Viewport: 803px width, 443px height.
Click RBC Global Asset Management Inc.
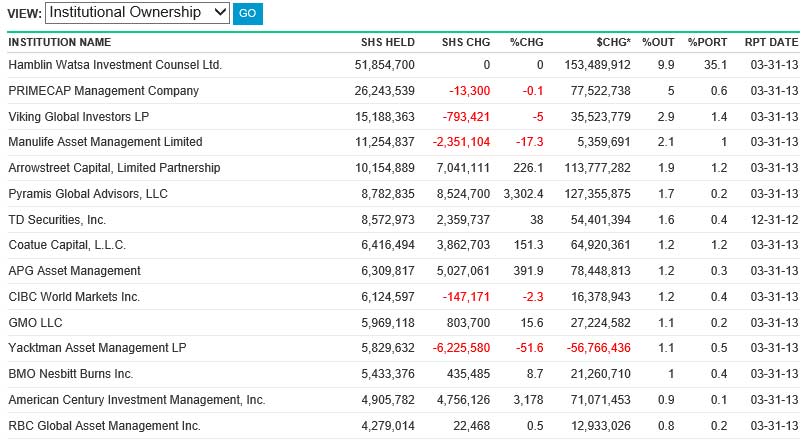click(x=104, y=425)
